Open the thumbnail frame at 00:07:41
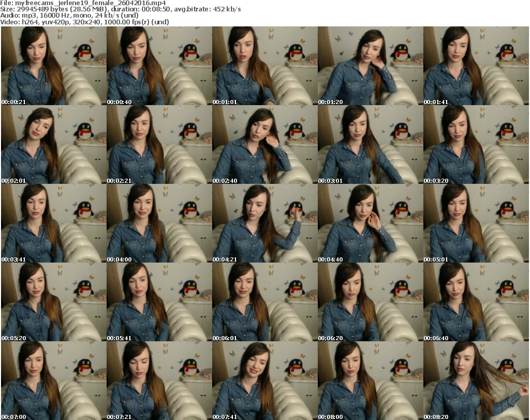 [265, 381]
